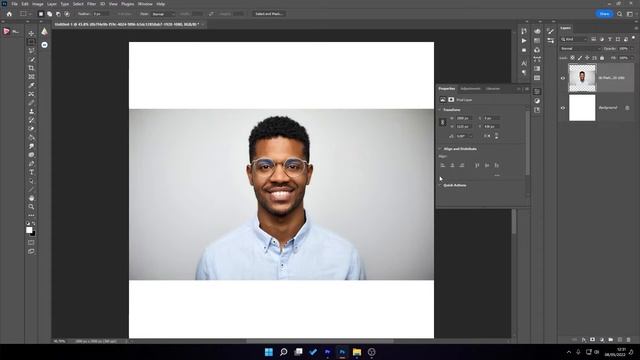
Task: Select the Horizontal Type tool
Action: (31, 172)
